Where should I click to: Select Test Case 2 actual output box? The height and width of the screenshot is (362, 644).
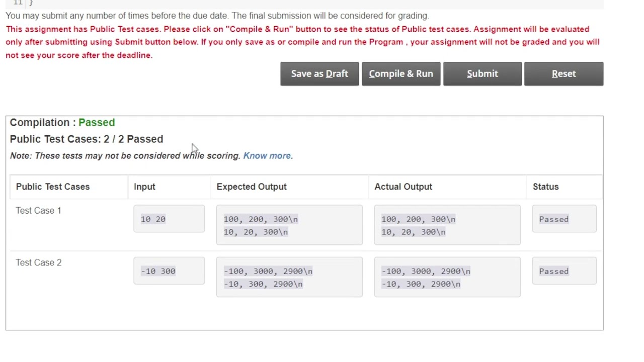pyautogui.click(x=447, y=278)
